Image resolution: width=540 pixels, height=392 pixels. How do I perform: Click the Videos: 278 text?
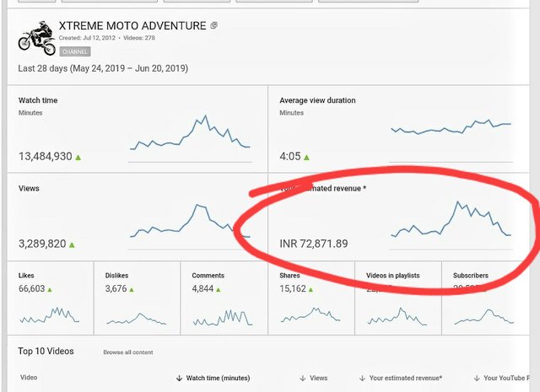[x=139, y=38]
